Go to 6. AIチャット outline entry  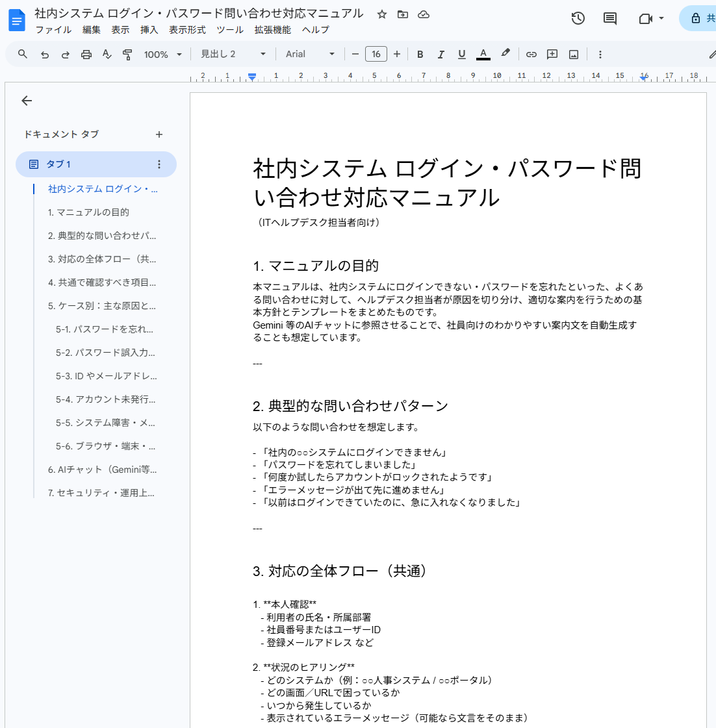102,470
